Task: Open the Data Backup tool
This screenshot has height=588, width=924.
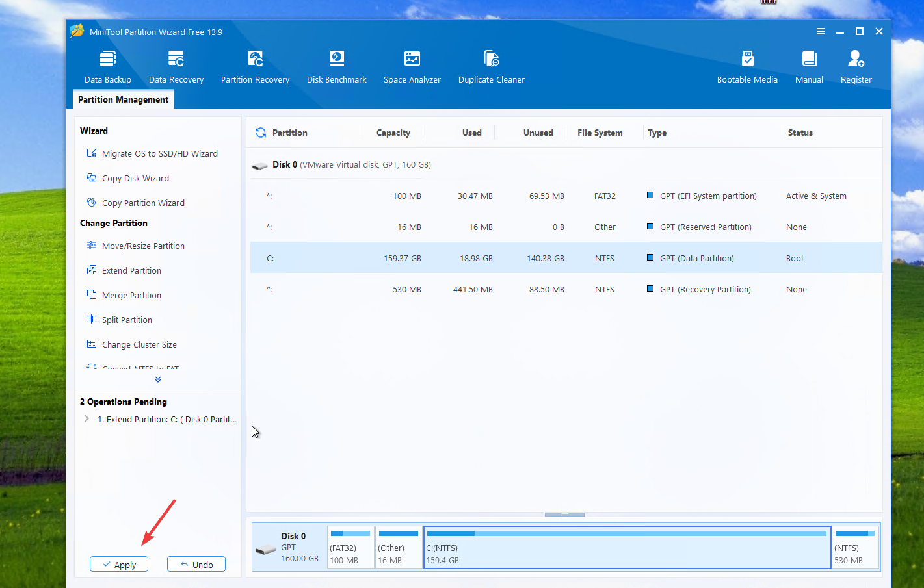Action: click(108, 67)
